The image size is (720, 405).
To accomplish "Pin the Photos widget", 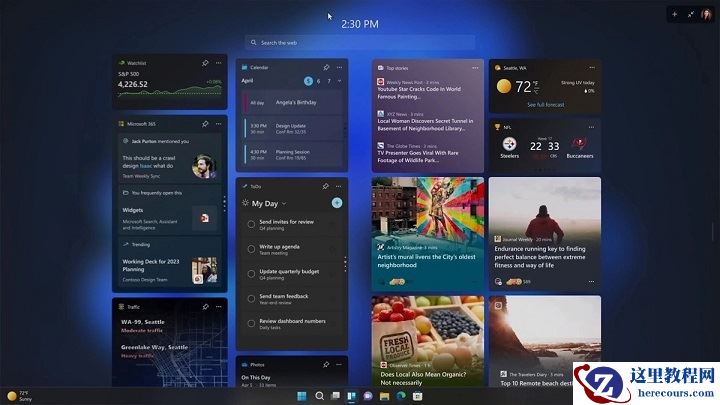I will tap(326, 364).
